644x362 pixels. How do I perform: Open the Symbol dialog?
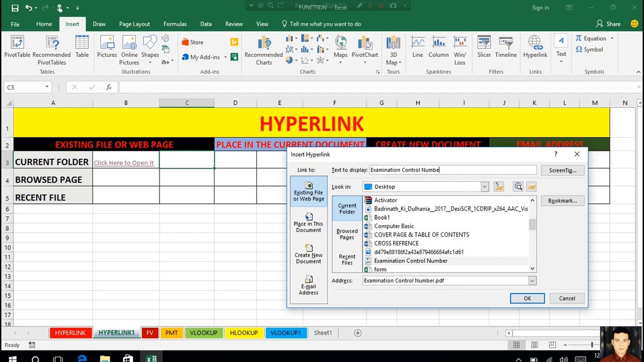[x=589, y=49]
